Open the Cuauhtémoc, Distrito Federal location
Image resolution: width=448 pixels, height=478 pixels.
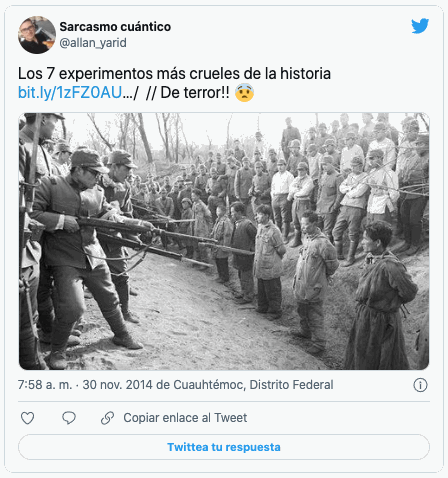[x=253, y=385]
